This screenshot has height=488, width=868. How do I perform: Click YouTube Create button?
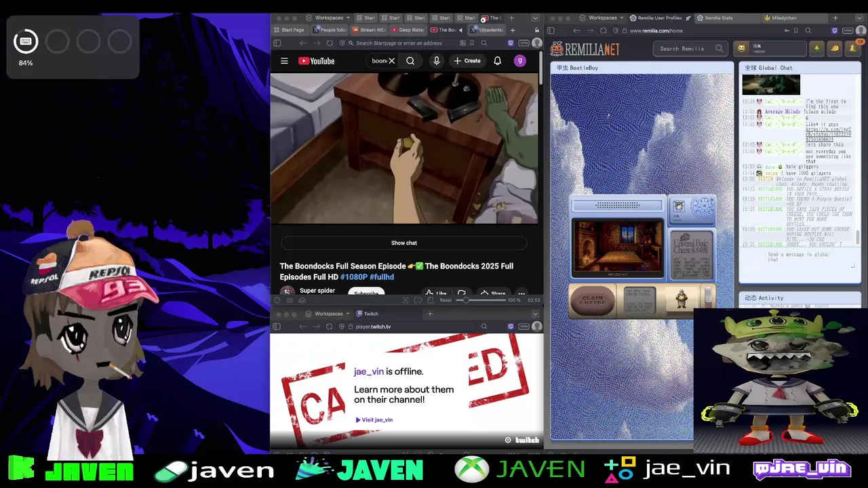[467, 61]
